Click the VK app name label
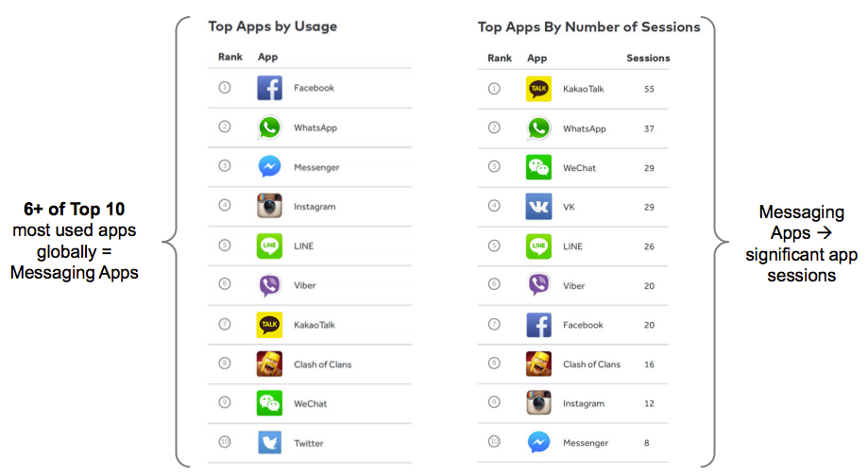The image size is (868, 475). coord(569,207)
